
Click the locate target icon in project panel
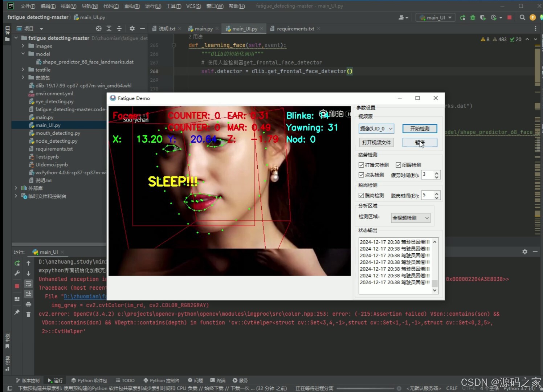click(99, 28)
